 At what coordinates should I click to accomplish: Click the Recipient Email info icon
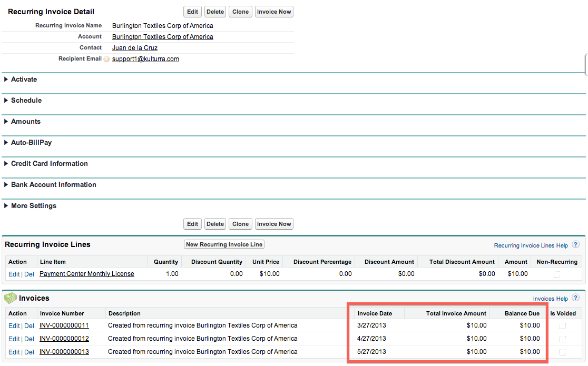click(106, 60)
